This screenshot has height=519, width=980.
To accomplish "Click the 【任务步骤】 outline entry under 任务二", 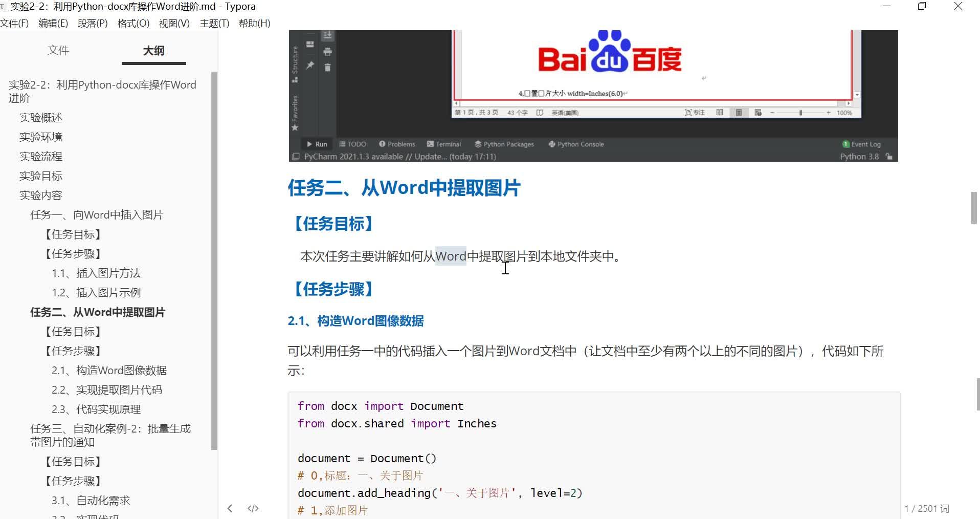I will 73,351.
